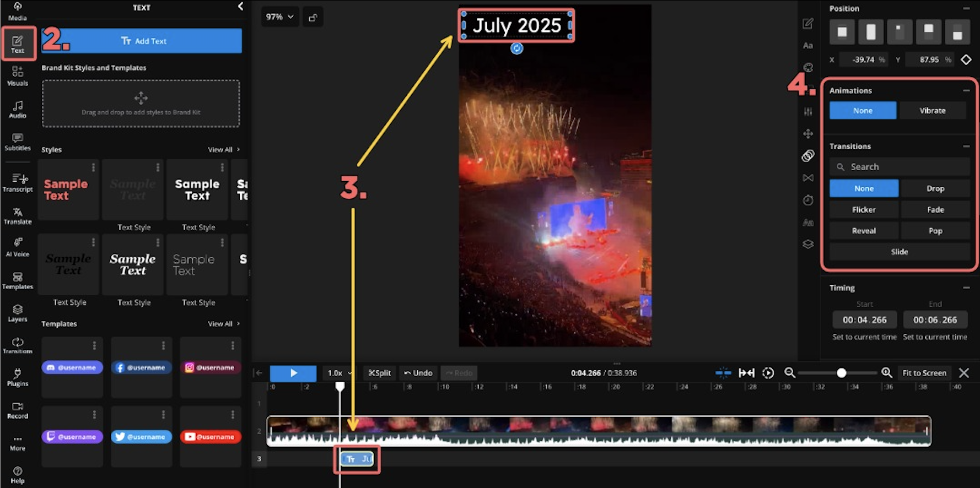Open the Audio sidebar panel

point(18,109)
